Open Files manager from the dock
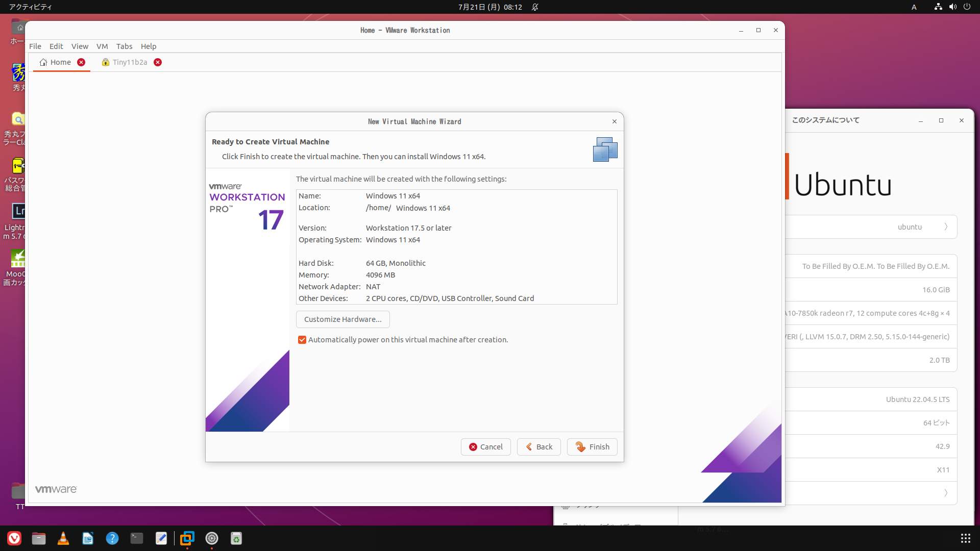Image resolution: width=980 pixels, height=551 pixels. pos(39,538)
